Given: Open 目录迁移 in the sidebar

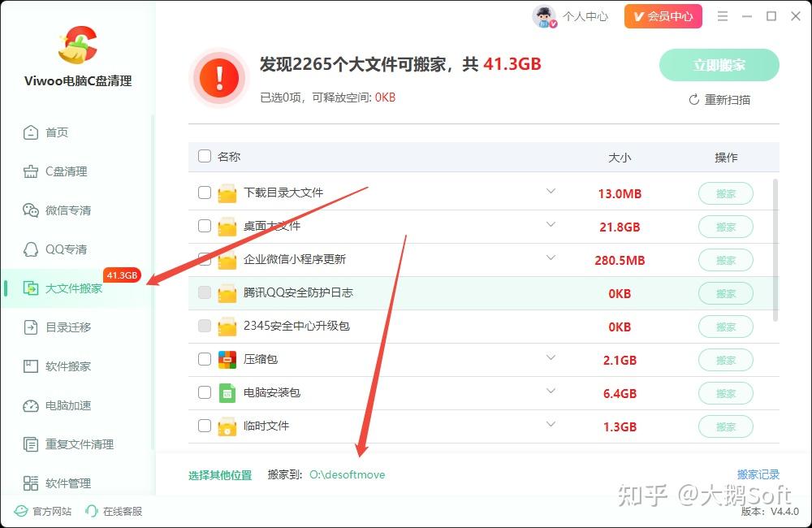Looking at the screenshot, I should tap(68, 327).
